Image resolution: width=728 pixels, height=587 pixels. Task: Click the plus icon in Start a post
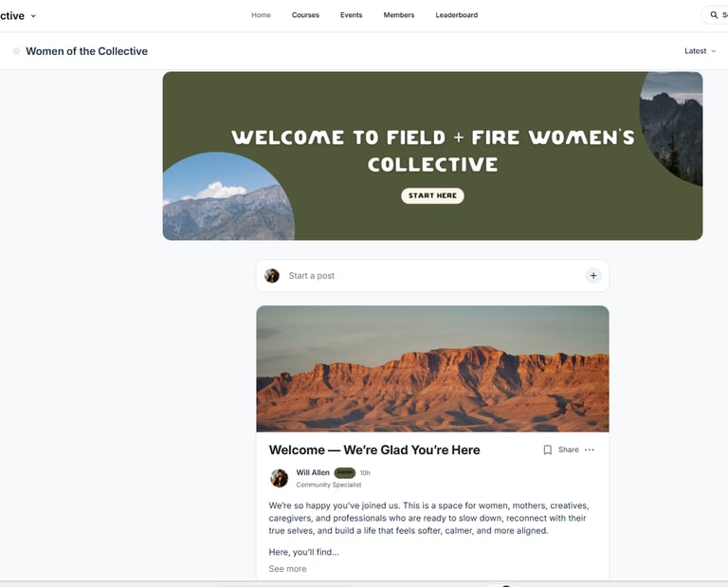[x=592, y=275]
